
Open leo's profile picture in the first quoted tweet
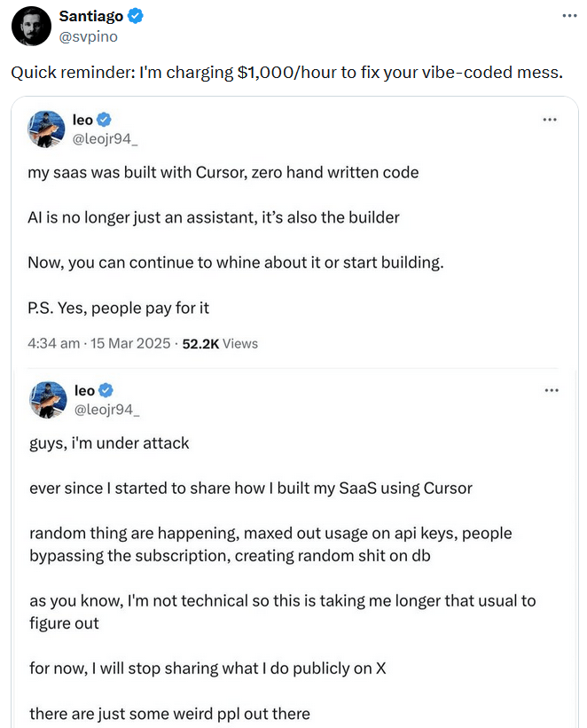[46, 129]
